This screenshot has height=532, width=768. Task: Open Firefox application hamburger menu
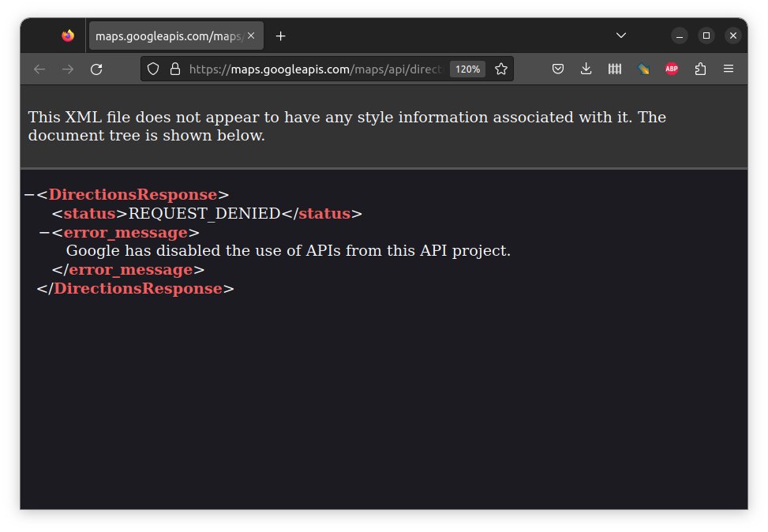pyautogui.click(x=729, y=69)
